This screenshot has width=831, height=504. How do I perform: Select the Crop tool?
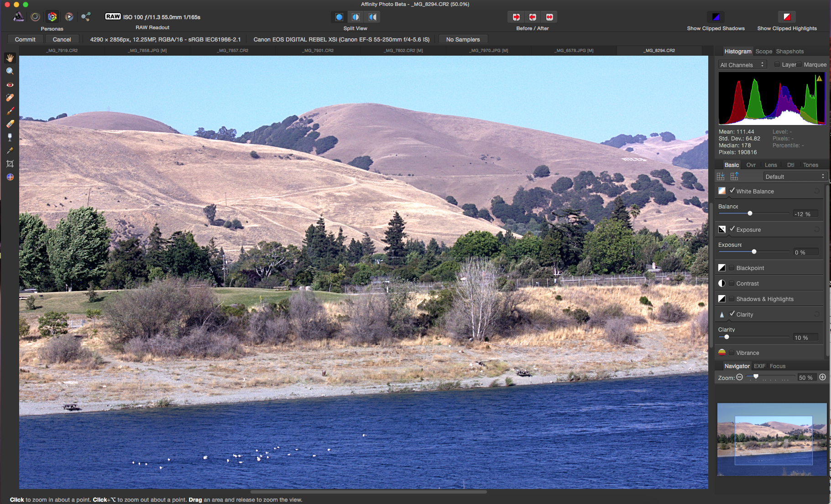click(x=10, y=163)
